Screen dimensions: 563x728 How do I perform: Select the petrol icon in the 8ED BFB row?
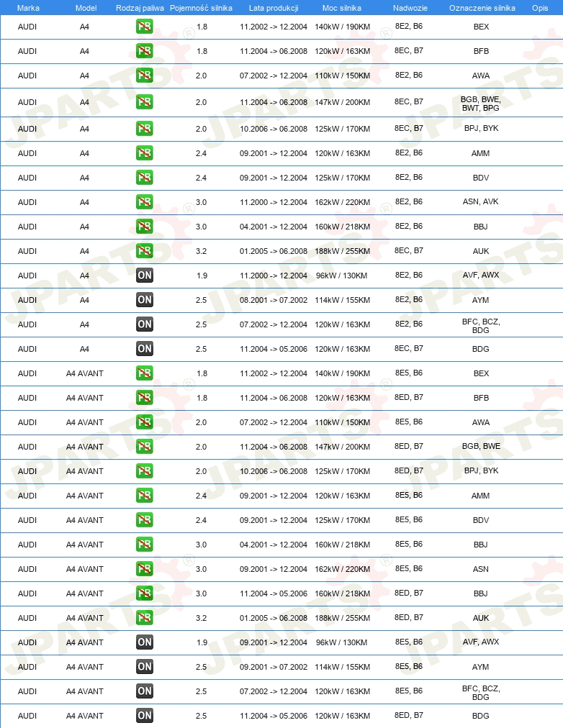145,397
